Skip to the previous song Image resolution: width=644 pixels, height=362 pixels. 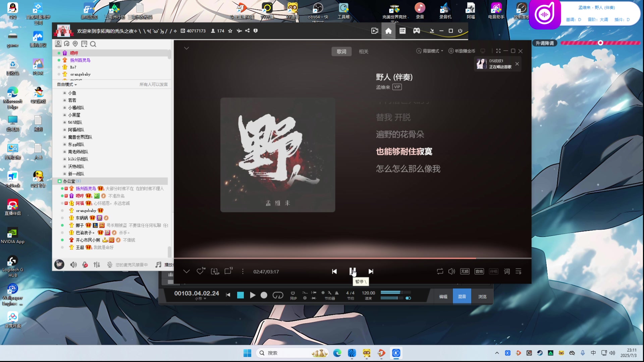(x=334, y=271)
